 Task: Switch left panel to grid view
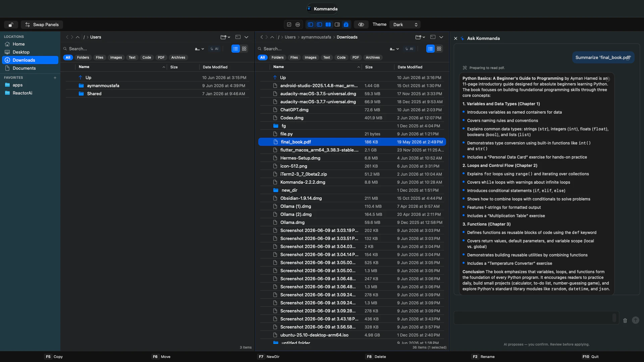pos(244,49)
